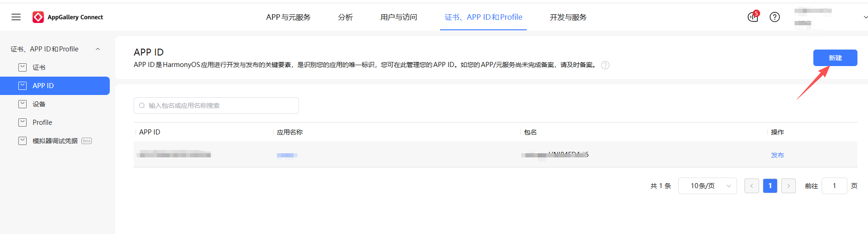This screenshot has height=234, width=868.
Task: Click the blurred app name link in row
Action: (287, 155)
